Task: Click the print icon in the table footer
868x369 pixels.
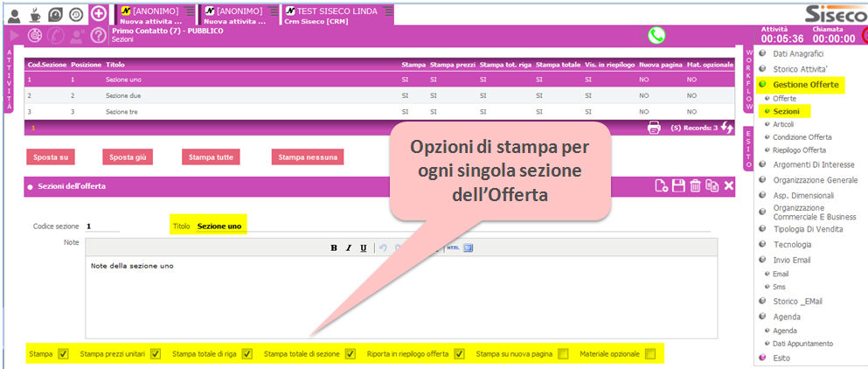Action: pos(653,129)
